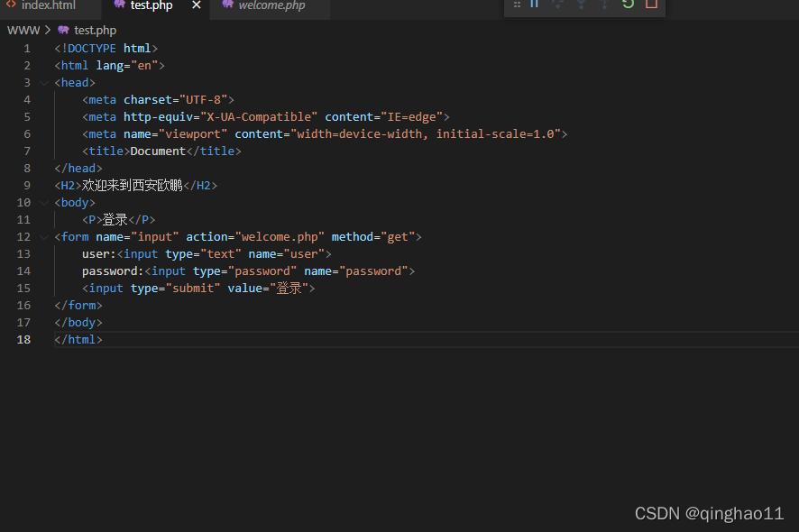Click the closing </body> tag

click(x=78, y=323)
